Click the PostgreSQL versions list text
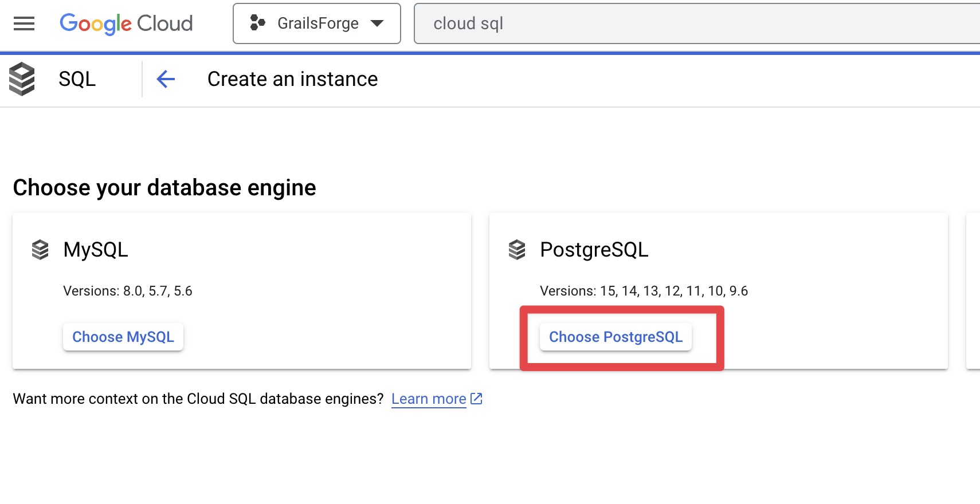 click(644, 291)
